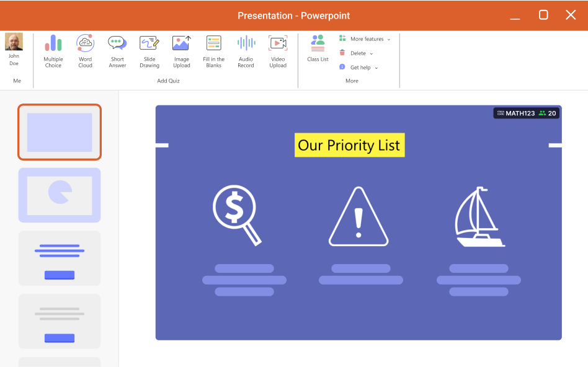Viewport: 588px width, 367px height.
Task: Start a Slide Drawing activity
Action: coord(149,51)
